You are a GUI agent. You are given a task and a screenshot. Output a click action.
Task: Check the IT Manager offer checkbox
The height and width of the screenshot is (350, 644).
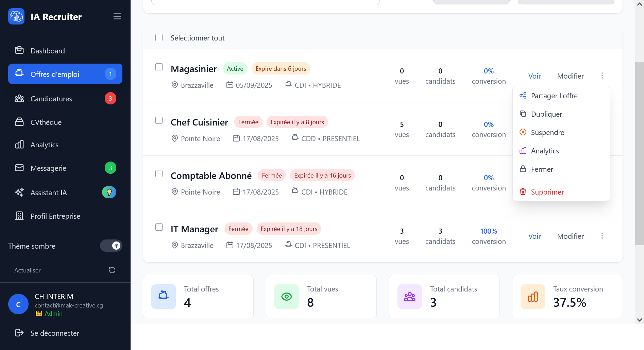click(159, 227)
